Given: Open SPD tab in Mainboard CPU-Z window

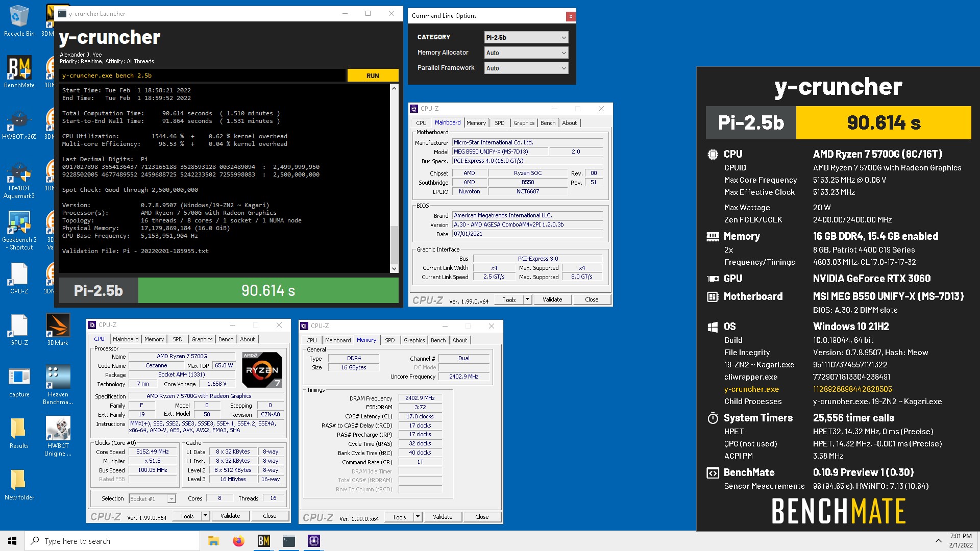Looking at the screenshot, I should tap(499, 123).
